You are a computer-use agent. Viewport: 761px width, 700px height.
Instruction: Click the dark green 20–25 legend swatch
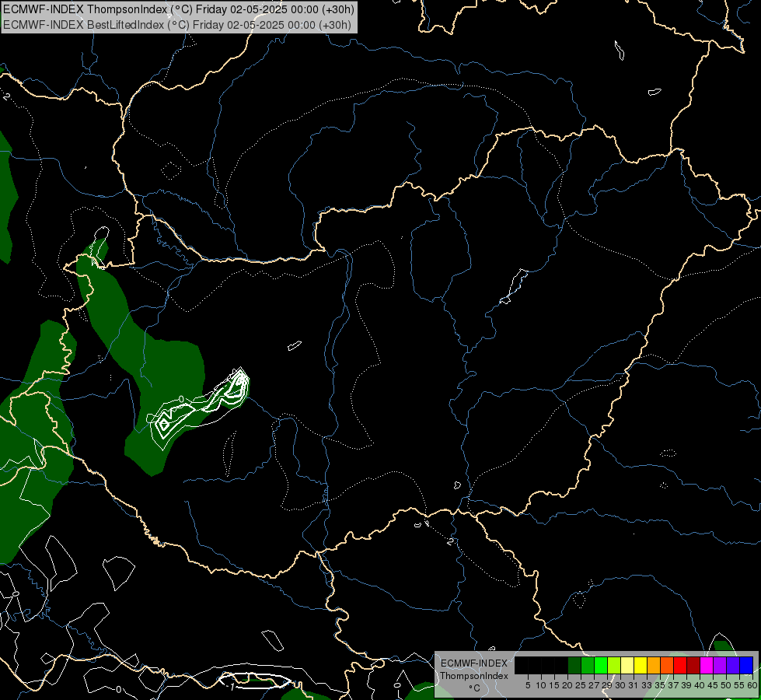574,666
